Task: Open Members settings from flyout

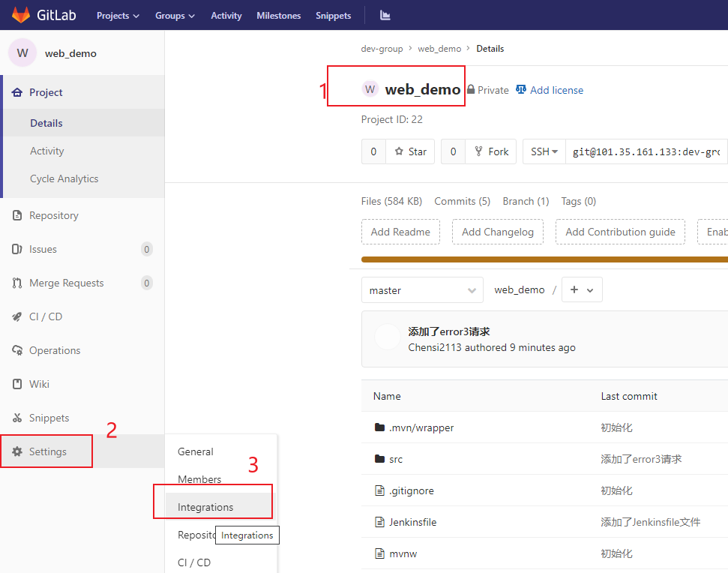Action: tap(199, 479)
